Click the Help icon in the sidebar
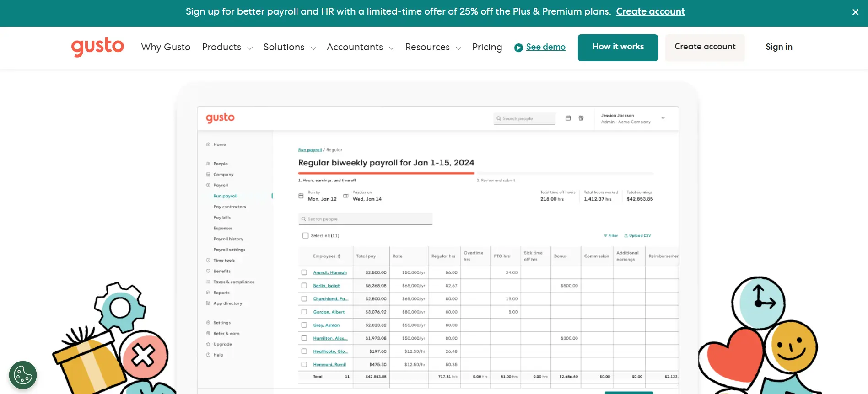 point(208,355)
